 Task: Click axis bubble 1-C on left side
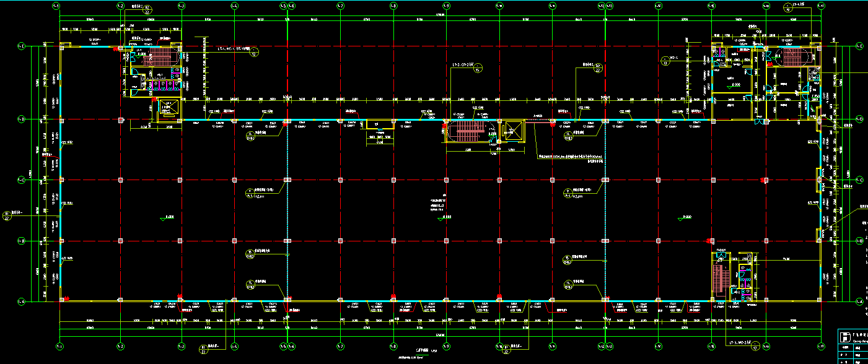click(x=20, y=180)
